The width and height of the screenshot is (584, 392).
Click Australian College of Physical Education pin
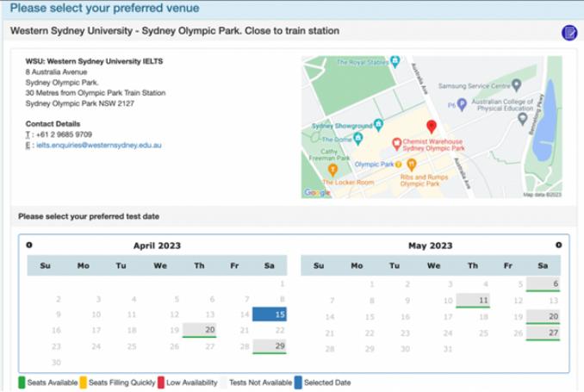pos(523,119)
